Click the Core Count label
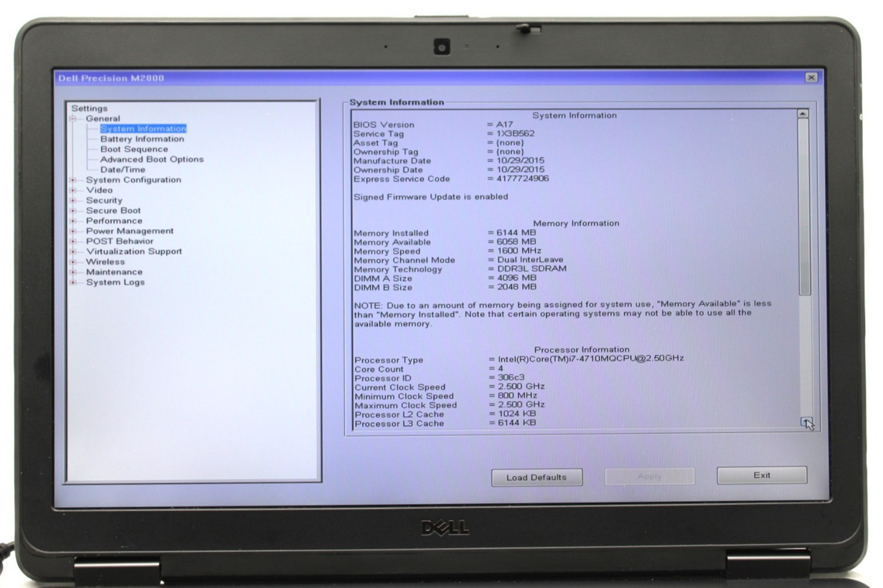This screenshot has height=588, width=883. click(x=379, y=369)
